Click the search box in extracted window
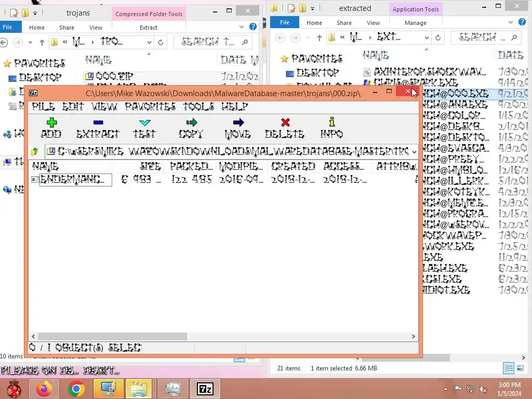Image resolution: width=532 pixels, height=399 pixels. tap(486, 37)
